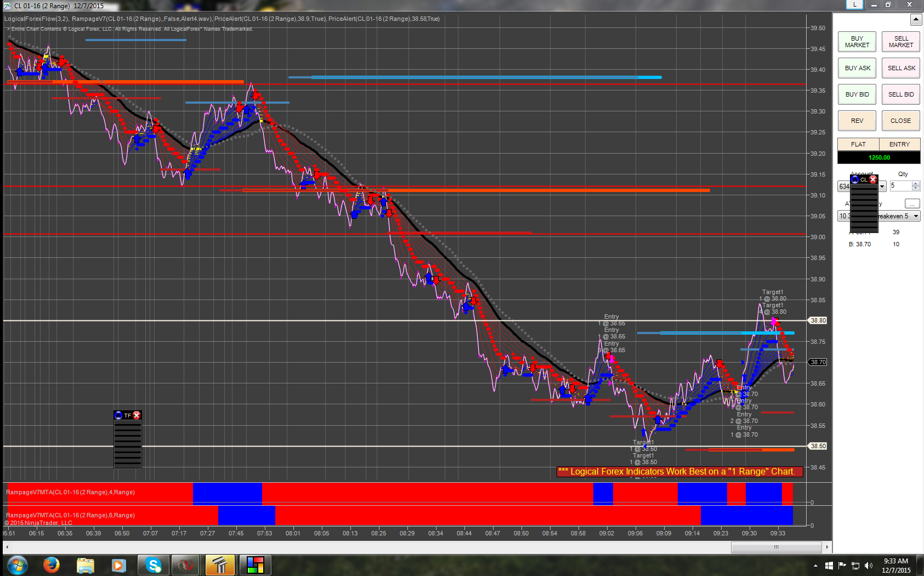Click the horizontal scrollbar thumb
Screen dimensions: 924x576
click(776, 547)
